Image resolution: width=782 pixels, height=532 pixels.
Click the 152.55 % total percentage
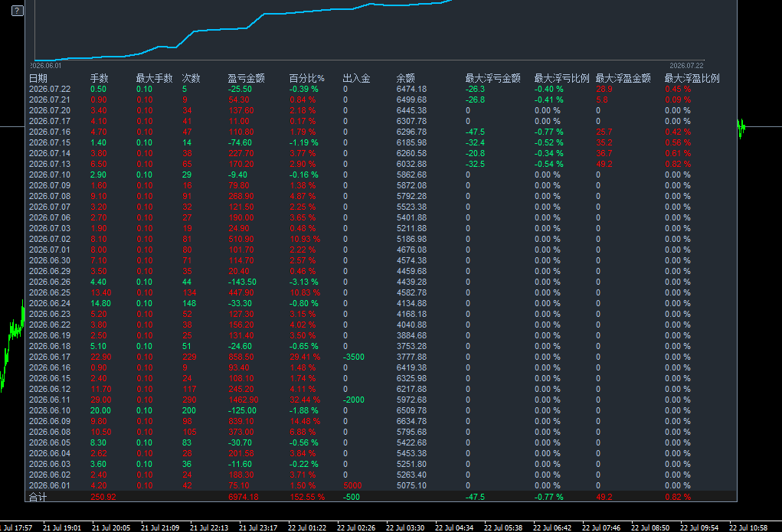307,497
